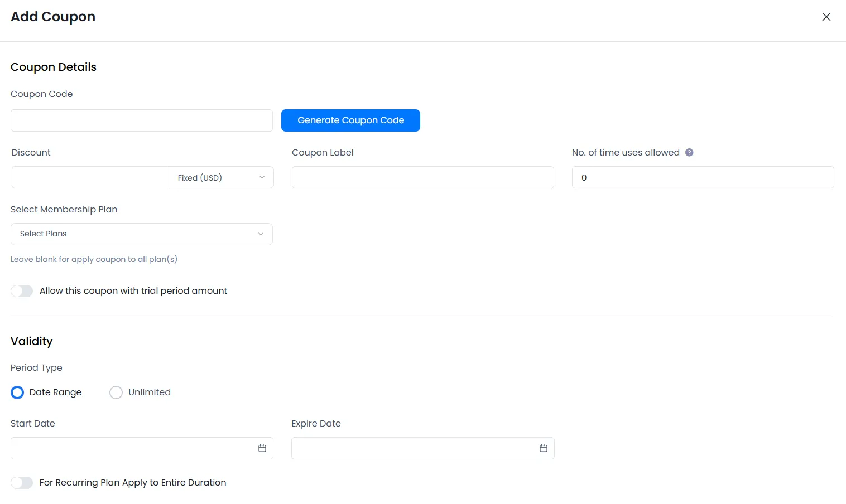Click the Validity section heading
Screen dimensions: 846x504
[x=32, y=341]
